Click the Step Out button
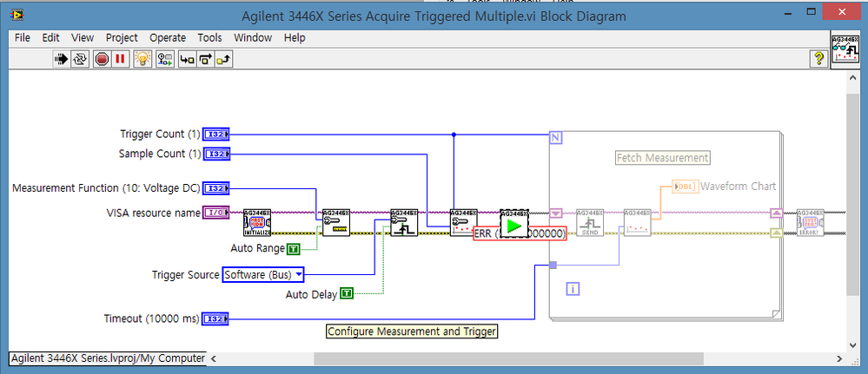Image resolution: width=868 pixels, height=374 pixels. click(223, 59)
